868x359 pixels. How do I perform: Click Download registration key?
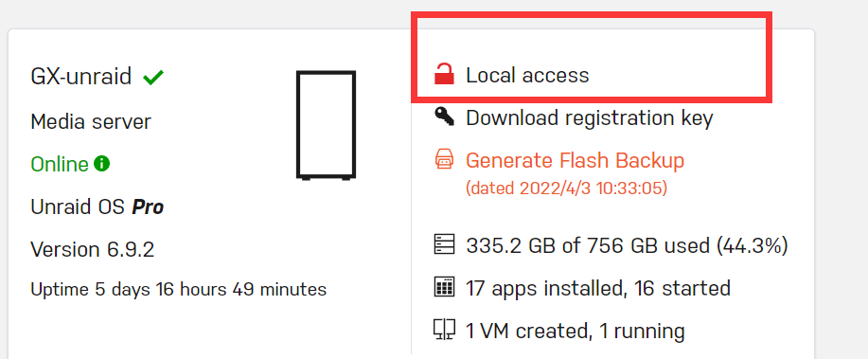point(590,118)
